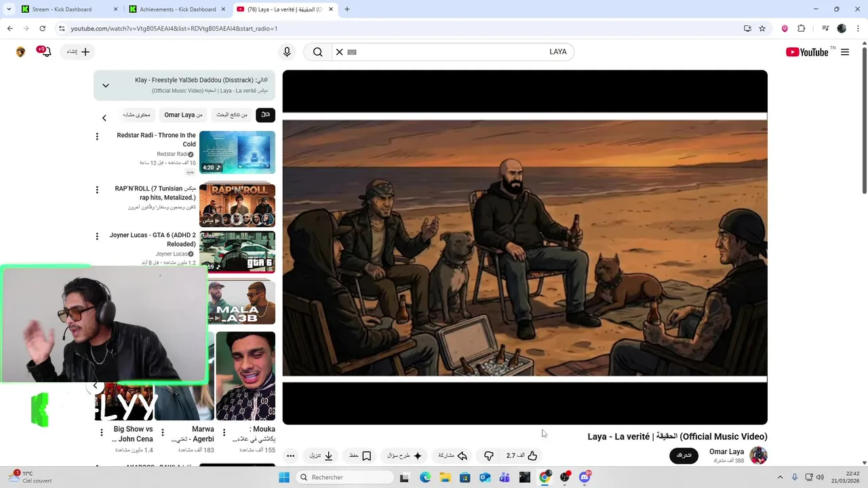Open Microsoft Edge from the taskbar
This screenshot has width=868, height=488.
click(x=425, y=477)
